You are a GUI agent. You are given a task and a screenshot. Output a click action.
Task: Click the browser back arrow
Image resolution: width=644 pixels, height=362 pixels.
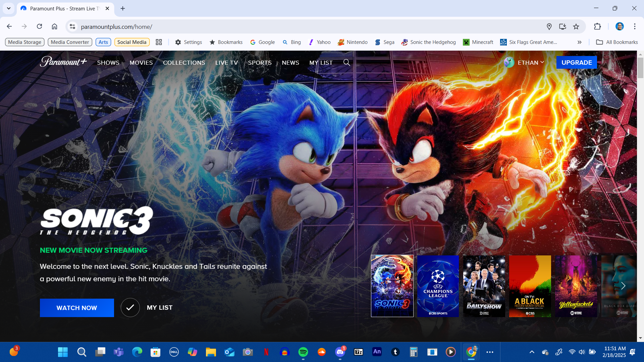9,26
